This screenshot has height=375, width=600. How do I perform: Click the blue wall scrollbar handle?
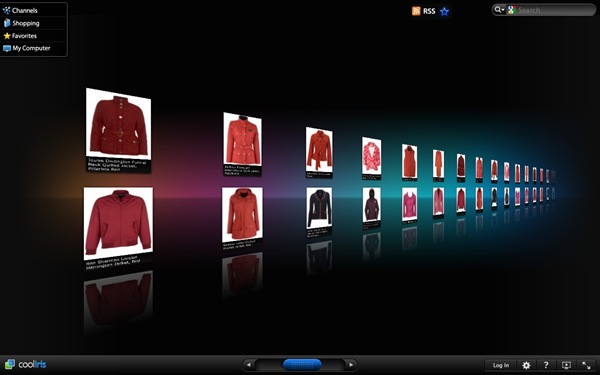point(302,365)
